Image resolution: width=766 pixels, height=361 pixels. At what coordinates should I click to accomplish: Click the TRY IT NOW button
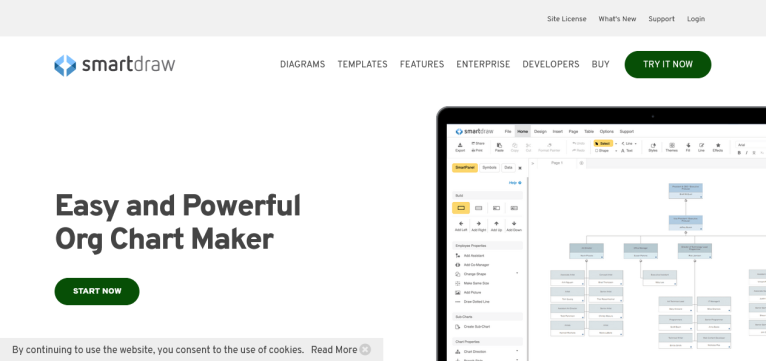[668, 64]
